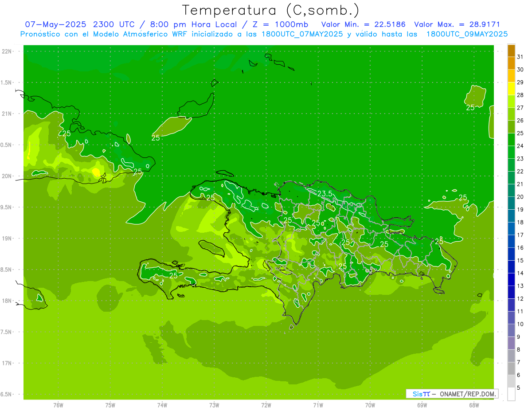Click the "76W" longitude axis label
The height and width of the screenshot is (411, 532).
tap(58, 405)
